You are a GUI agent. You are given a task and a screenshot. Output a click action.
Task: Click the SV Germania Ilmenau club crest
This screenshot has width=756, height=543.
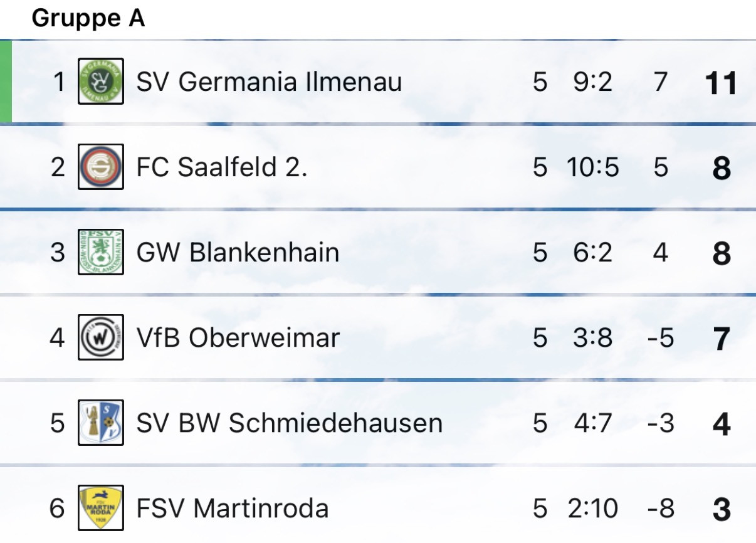tap(100, 82)
